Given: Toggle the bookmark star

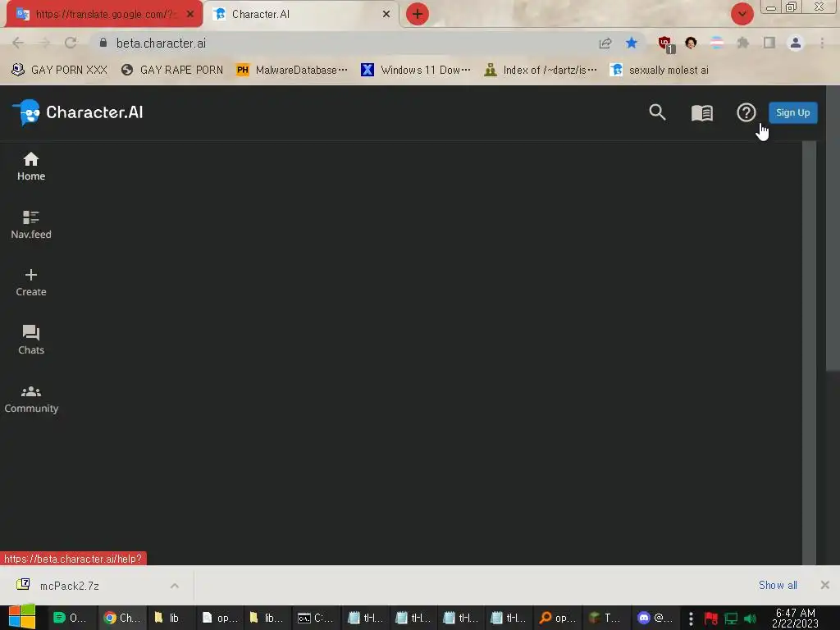Looking at the screenshot, I should (x=632, y=43).
